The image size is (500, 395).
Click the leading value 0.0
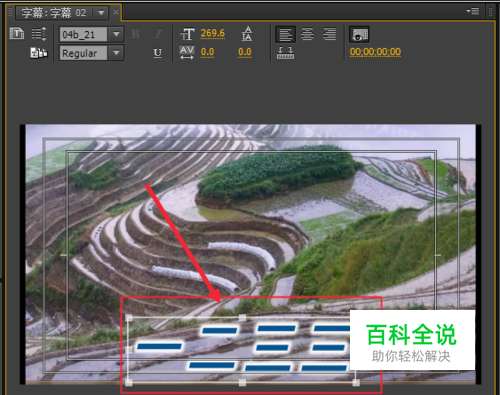point(245,52)
